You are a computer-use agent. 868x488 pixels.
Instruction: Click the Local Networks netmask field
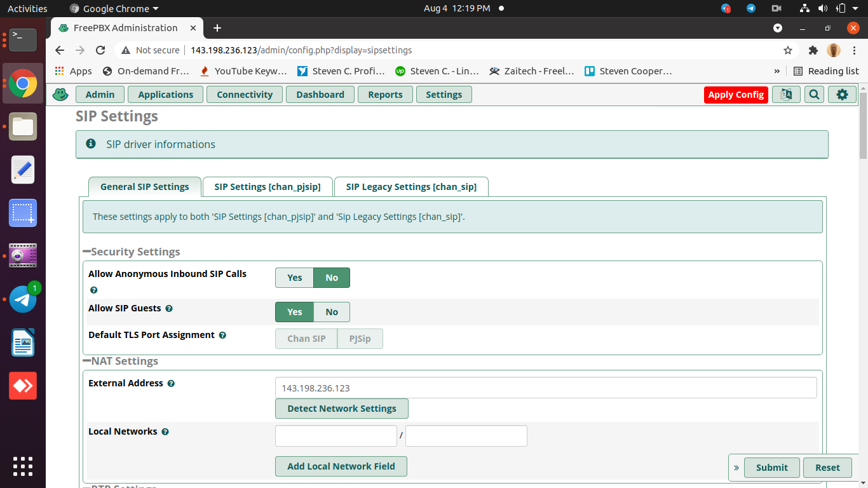[466, 436]
